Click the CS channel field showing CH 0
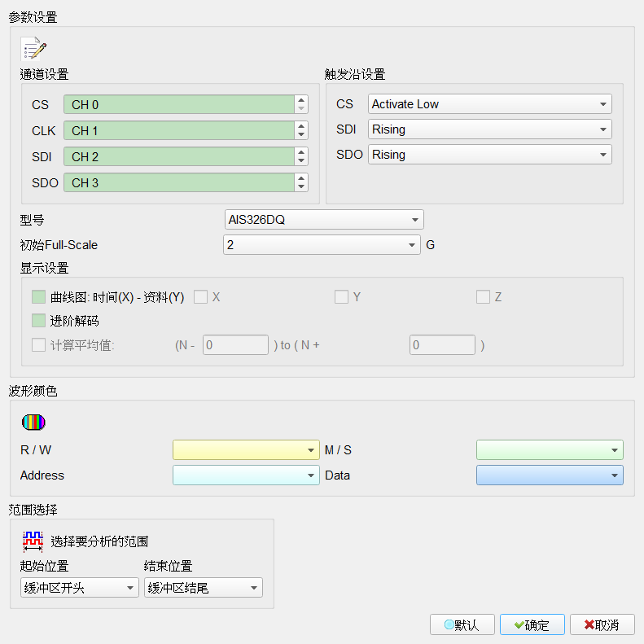This screenshot has width=644, height=644. [x=179, y=104]
